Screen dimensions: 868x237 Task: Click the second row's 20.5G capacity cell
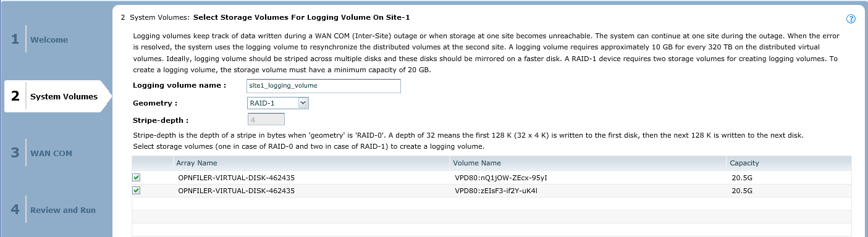pyautogui.click(x=742, y=191)
